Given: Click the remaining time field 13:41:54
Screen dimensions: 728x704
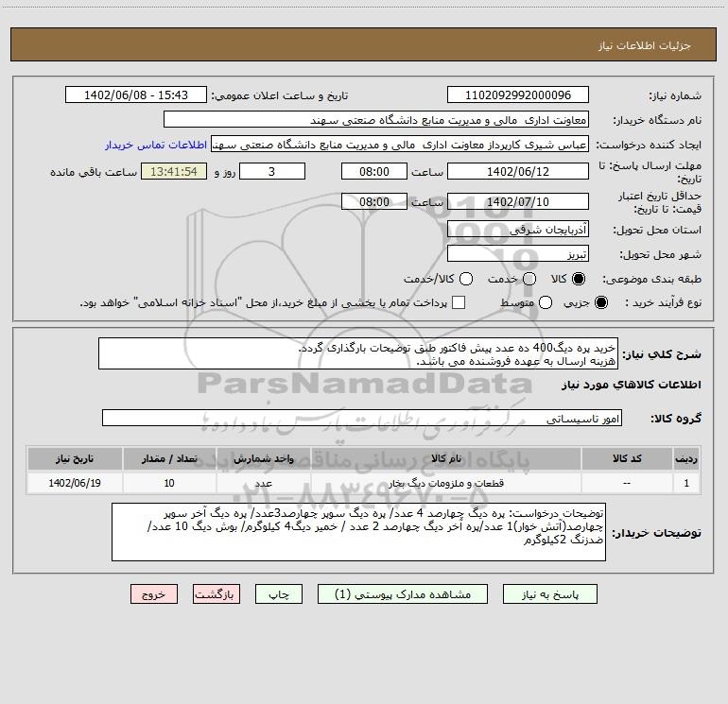Looking at the screenshot, I should point(174,171).
